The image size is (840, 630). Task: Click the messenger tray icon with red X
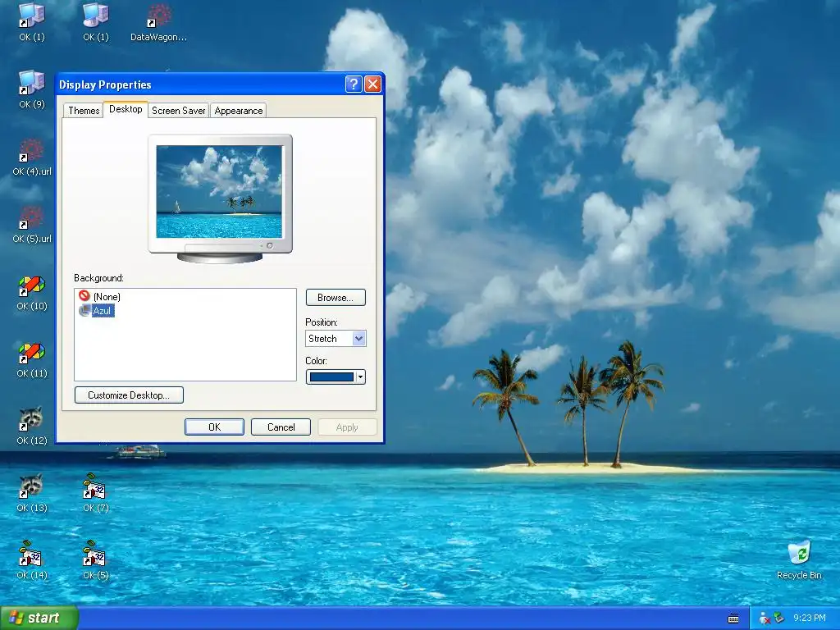[x=765, y=619]
